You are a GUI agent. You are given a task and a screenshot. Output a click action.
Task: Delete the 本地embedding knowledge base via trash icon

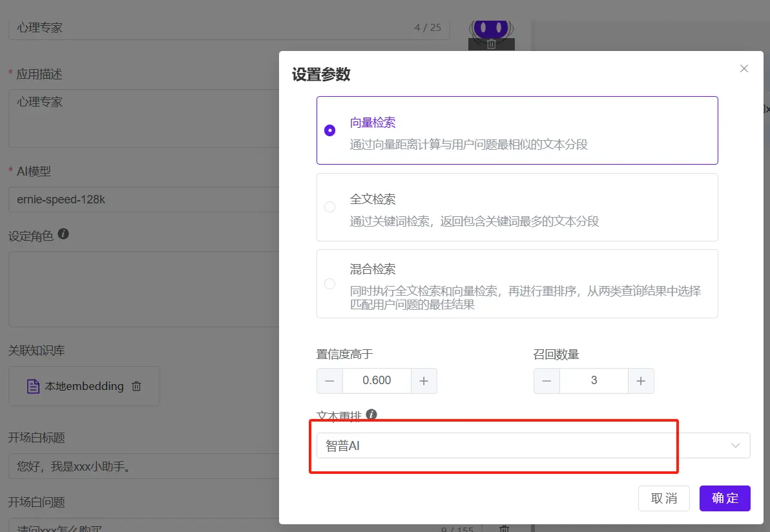[x=136, y=386]
